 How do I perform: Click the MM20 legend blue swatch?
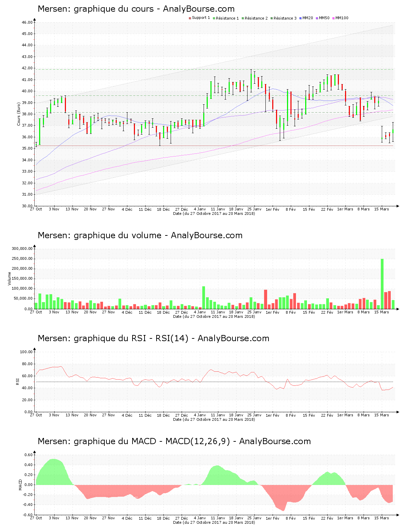[300, 18]
